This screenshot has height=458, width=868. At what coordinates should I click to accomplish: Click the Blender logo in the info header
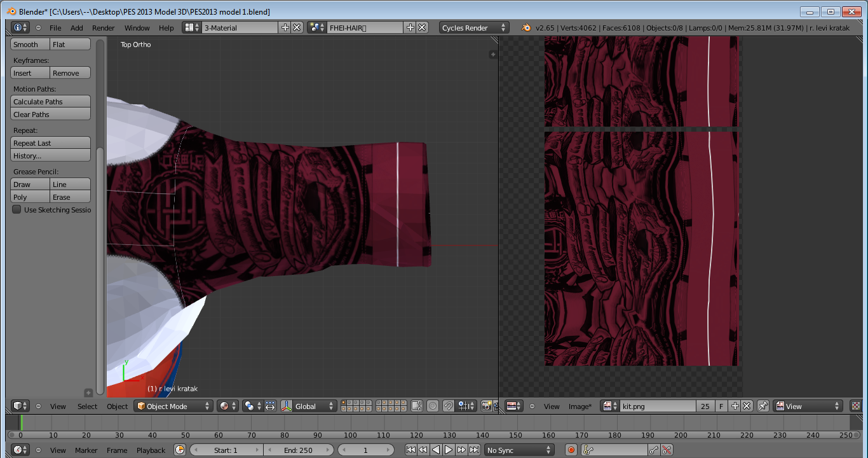click(526, 27)
